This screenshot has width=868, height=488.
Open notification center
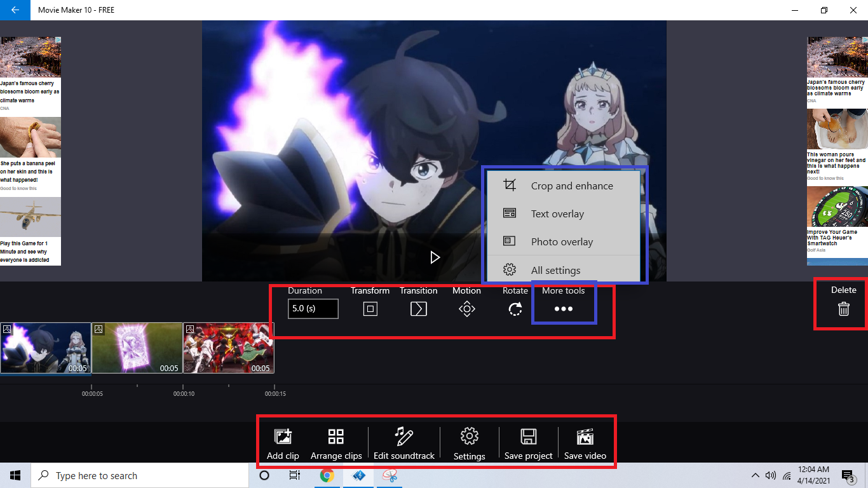[x=848, y=475]
